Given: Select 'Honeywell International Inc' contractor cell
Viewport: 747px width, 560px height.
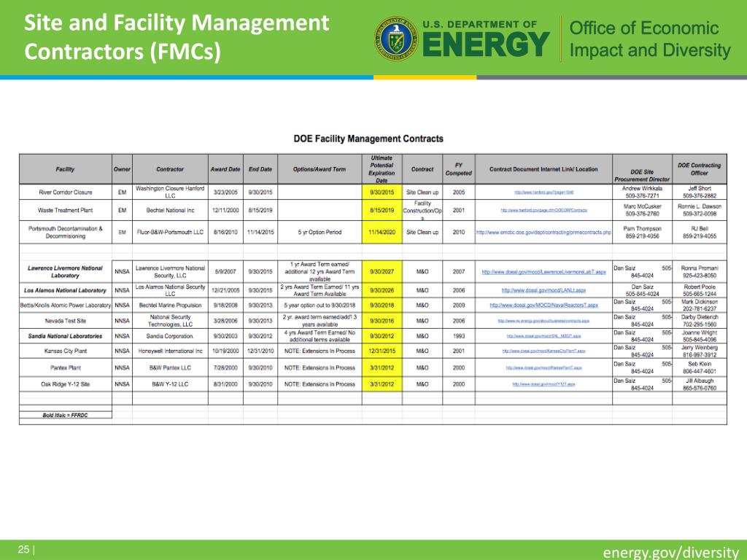Looking at the screenshot, I should tap(170, 351).
